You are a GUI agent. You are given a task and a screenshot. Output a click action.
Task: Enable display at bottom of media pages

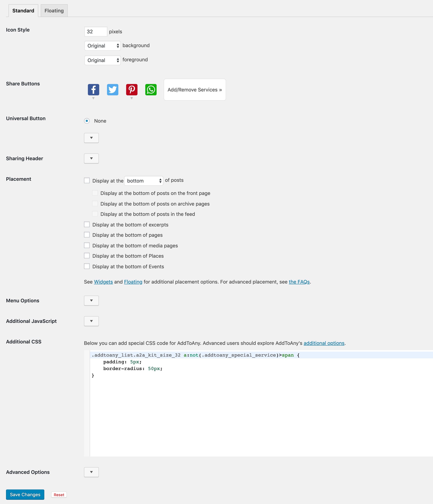tap(87, 245)
